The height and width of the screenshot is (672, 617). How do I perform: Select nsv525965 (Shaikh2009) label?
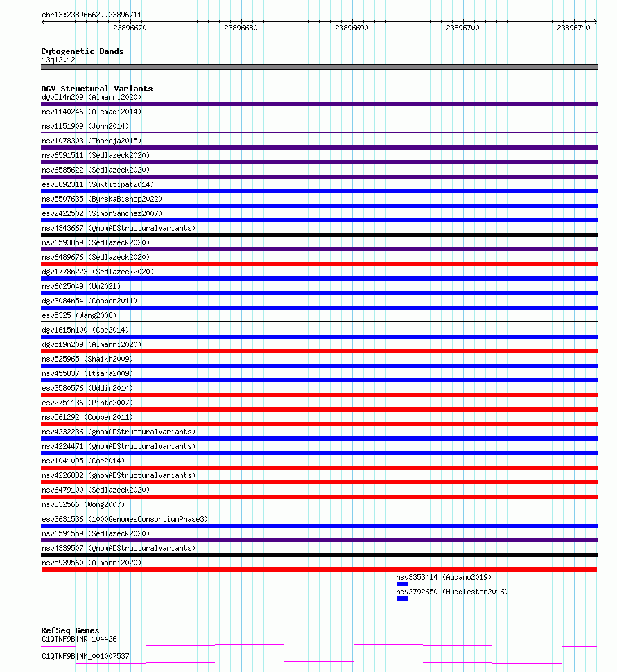coord(87,360)
